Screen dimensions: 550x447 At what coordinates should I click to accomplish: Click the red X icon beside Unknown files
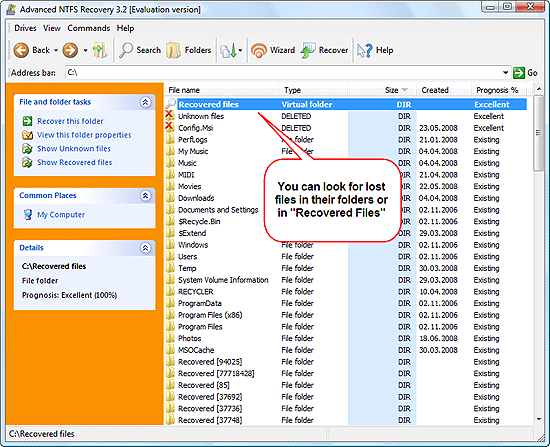(169, 115)
